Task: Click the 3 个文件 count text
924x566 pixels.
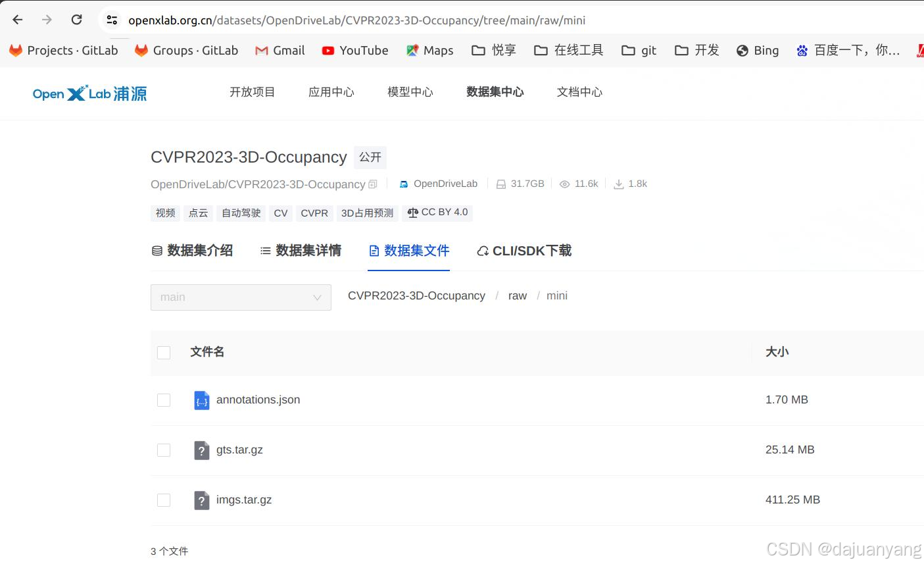Action: tap(169, 552)
